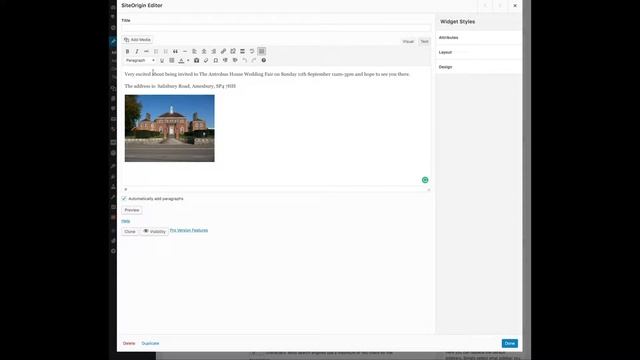The image size is (640, 360).
Task: Insert or edit a link
Action: coord(223,51)
